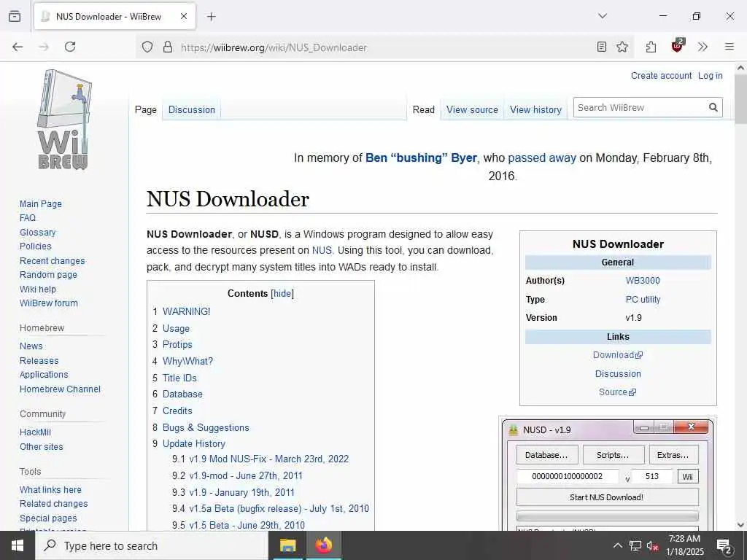This screenshot has width=747, height=560.
Task: Select the Page tab
Action: coord(146,109)
